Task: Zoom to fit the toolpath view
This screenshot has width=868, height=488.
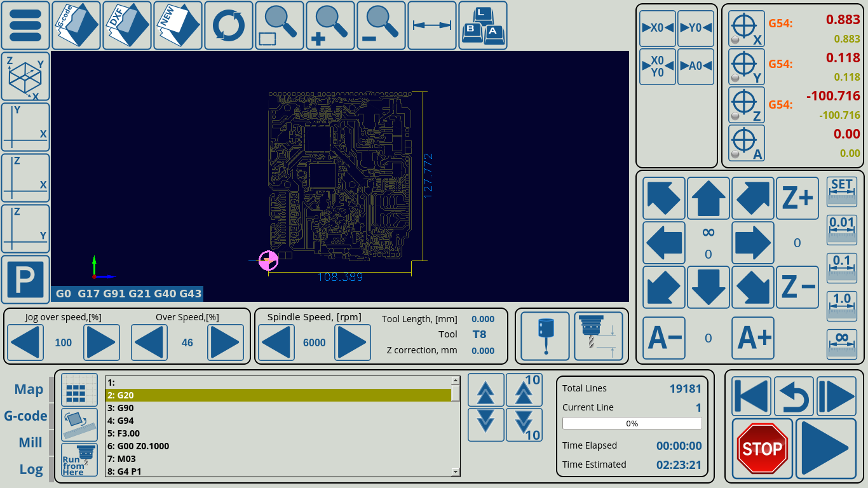Action: (280, 25)
